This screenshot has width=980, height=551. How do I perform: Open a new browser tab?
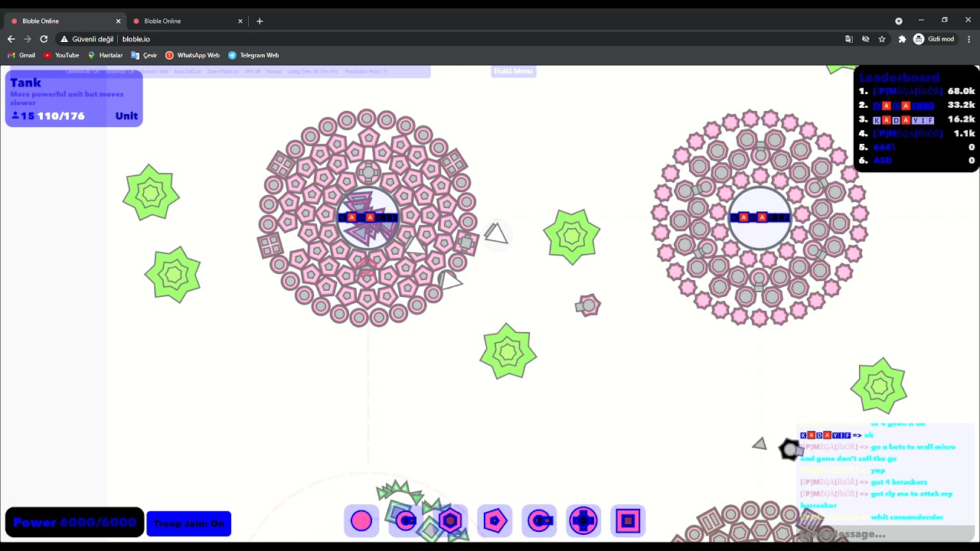(260, 21)
